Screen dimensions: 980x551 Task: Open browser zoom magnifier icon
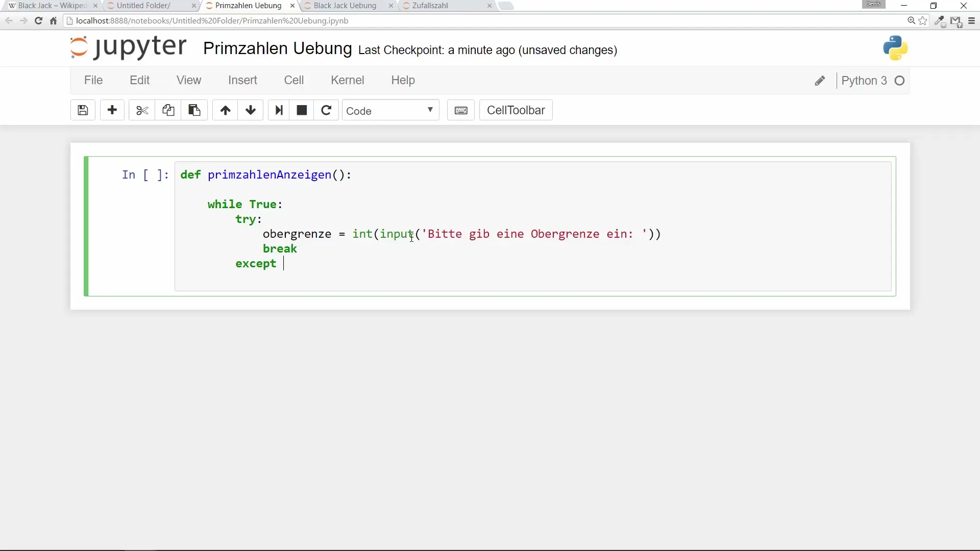click(x=911, y=21)
